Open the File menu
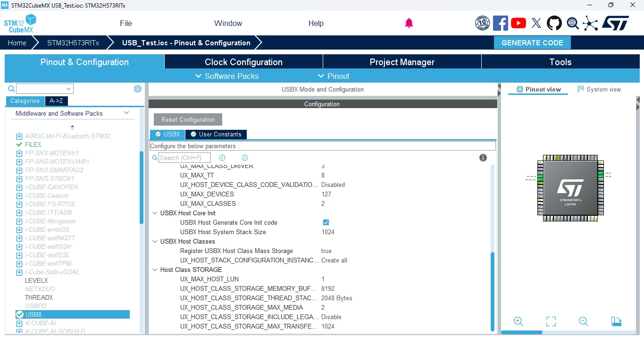Viewport: 644px width, 338px height. tap(126, 23)
